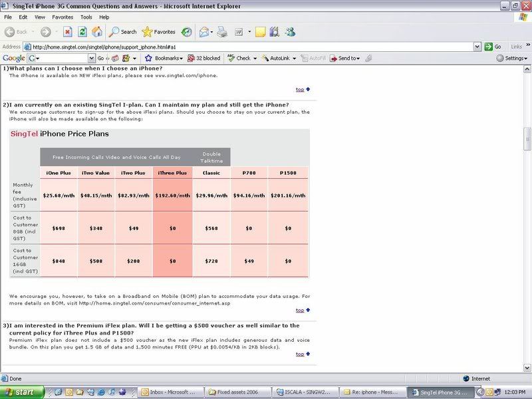Open the Search pane

pos(123,31)
